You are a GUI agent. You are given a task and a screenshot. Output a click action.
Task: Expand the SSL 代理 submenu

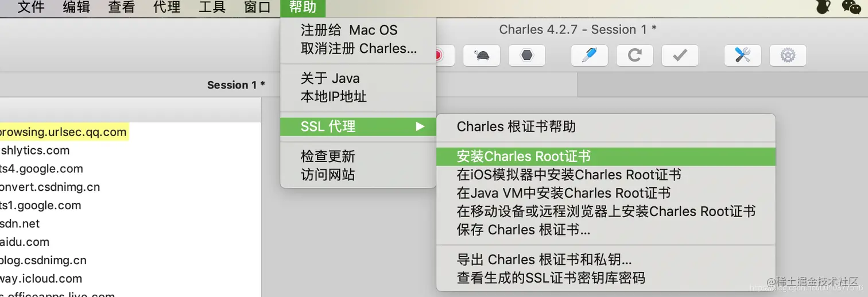coord(358,126)
